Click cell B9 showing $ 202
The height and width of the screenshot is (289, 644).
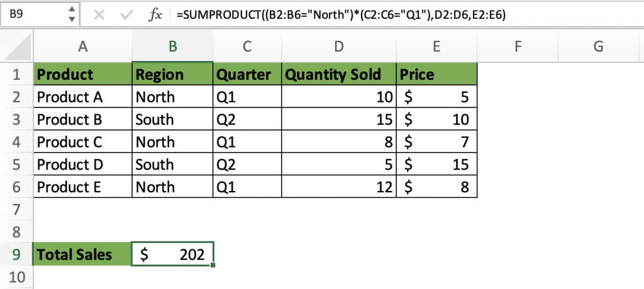tap(172, 254)
